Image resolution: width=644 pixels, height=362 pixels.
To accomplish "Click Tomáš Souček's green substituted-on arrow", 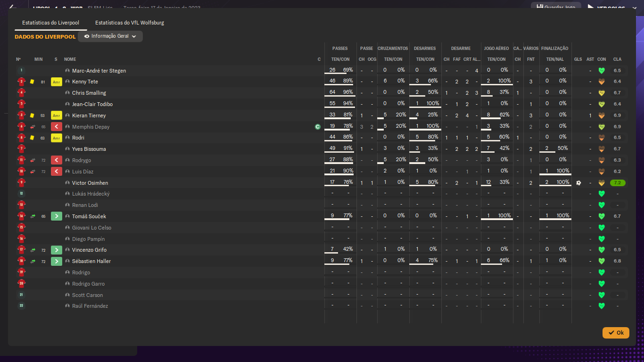I will (57, 216).
